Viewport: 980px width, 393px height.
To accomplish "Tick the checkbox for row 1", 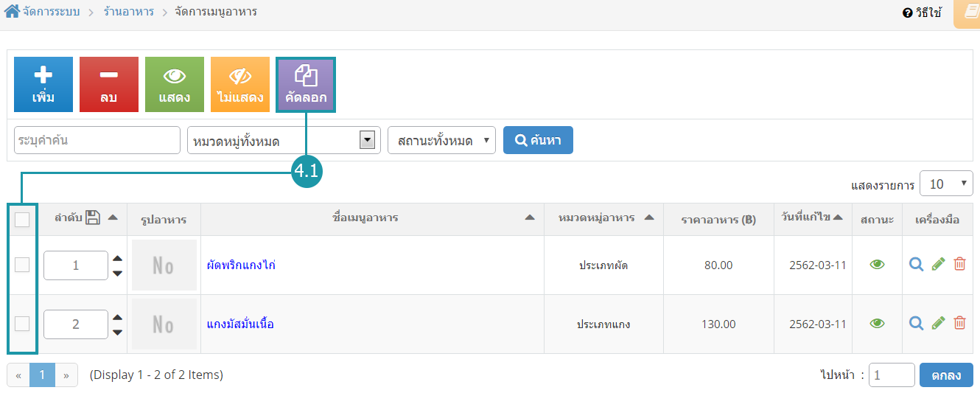I will [x=22, y=264].
